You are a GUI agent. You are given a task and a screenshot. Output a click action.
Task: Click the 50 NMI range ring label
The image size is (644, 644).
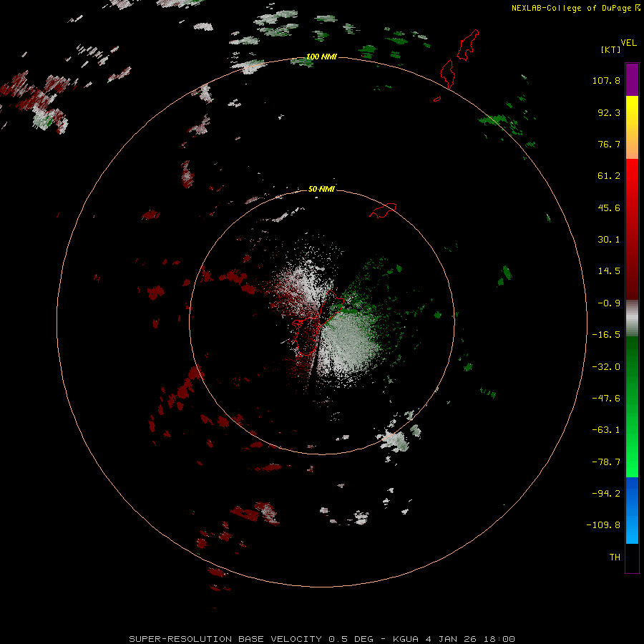tap(321, 189)
